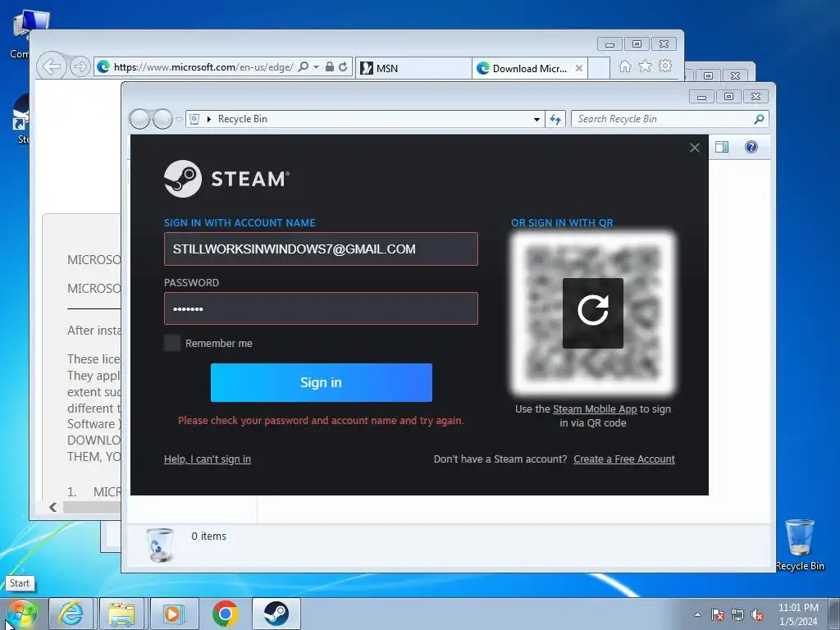Tick the Remember me checkbox
Viewport: 840px width, 630px height.
(172, 343)
